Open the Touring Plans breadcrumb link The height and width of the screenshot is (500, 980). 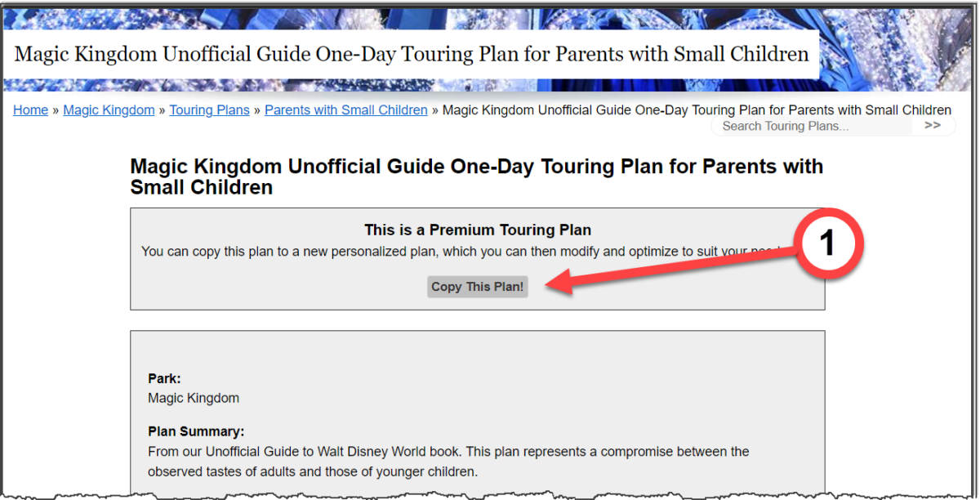[209, 109]
